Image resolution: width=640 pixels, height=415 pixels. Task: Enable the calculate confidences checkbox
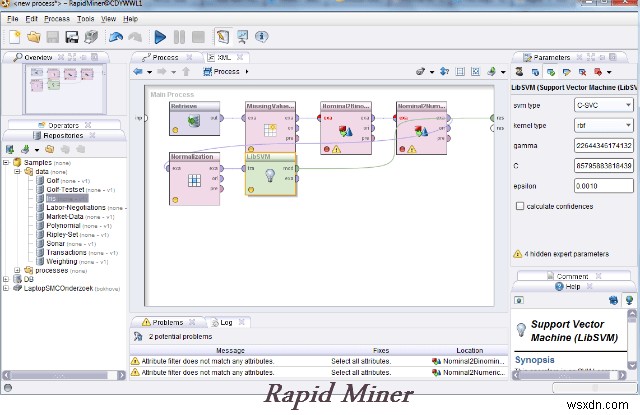[520, 206]
